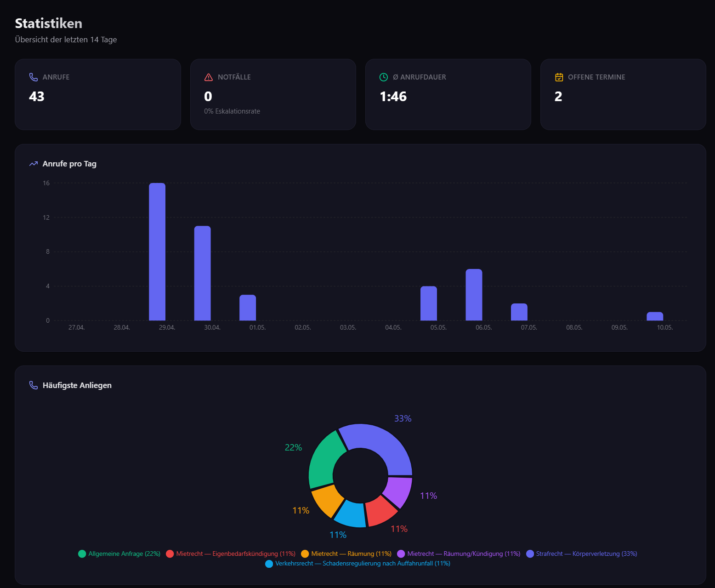This screenshot has height=588, width=715.
Task: Click the 01.05. bar in the chart
Action: [248, 308]
